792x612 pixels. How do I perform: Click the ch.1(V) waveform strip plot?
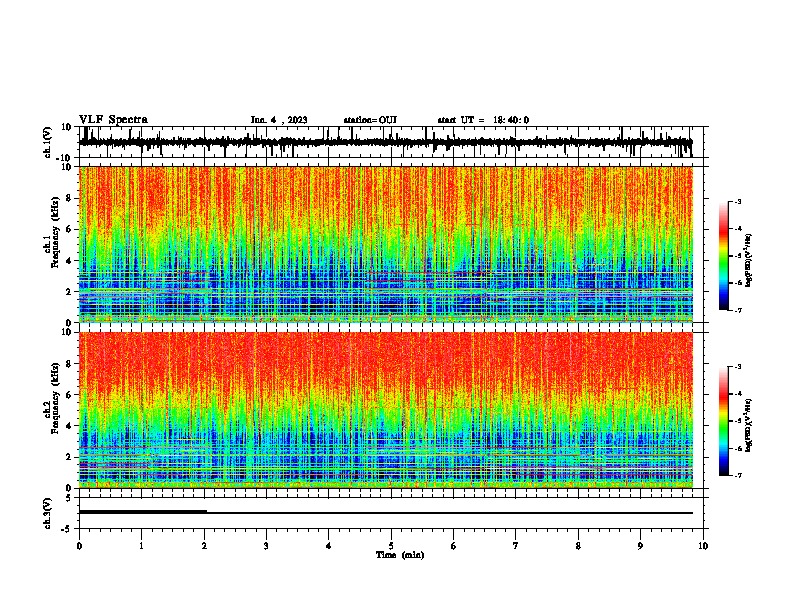390,142
